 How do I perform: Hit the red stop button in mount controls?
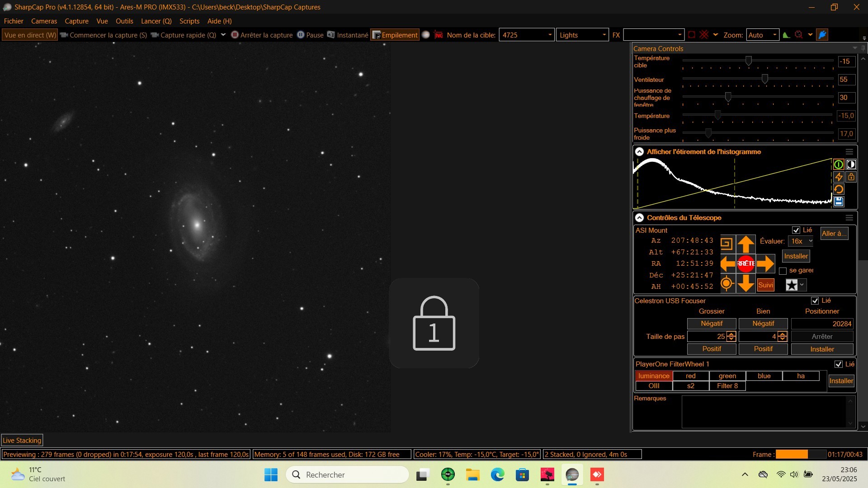click(746, 263)
